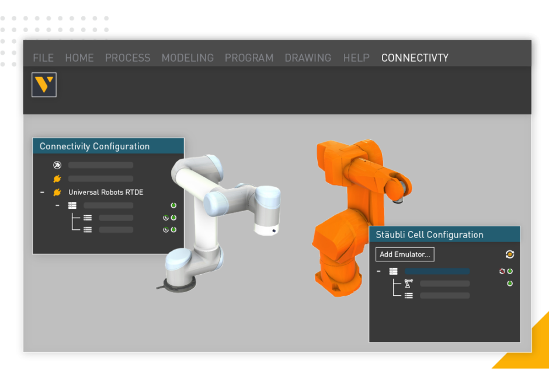Go to the PROGRAM tab
The image size is (549, 392).
(x=249, y=58)
